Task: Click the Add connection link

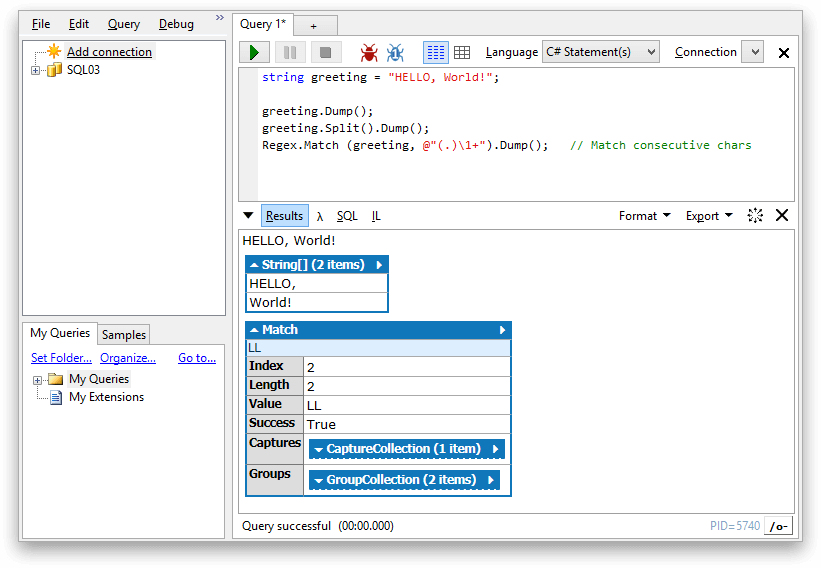Action: (x=109, y=52)
